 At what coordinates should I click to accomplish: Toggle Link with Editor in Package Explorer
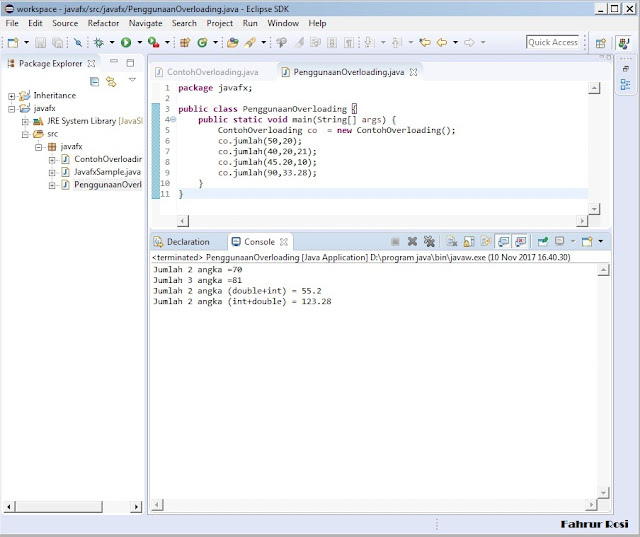pyautogui.click(x=111, y=82)
